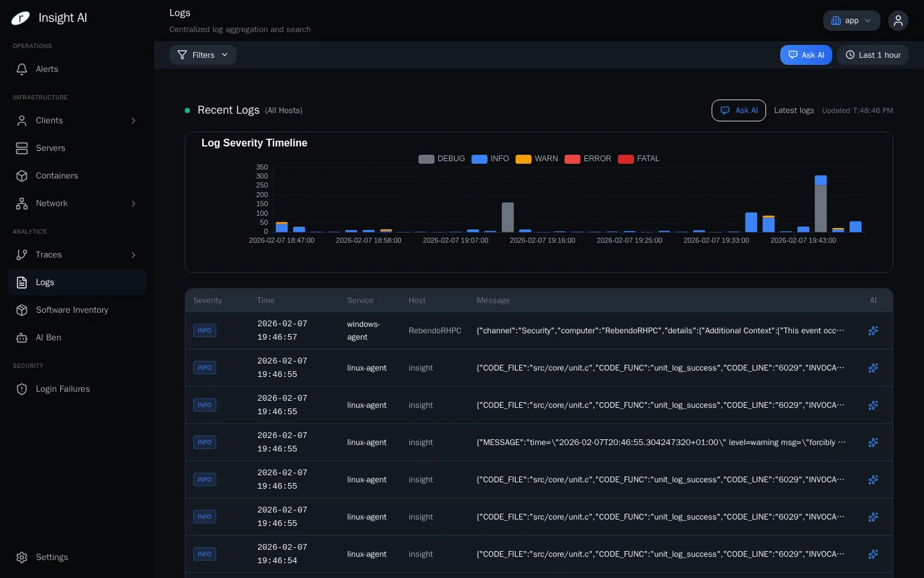Toggle ERROR series in the chart legend
The height and width of the screenshot is (578, 924).
(588, 159)
